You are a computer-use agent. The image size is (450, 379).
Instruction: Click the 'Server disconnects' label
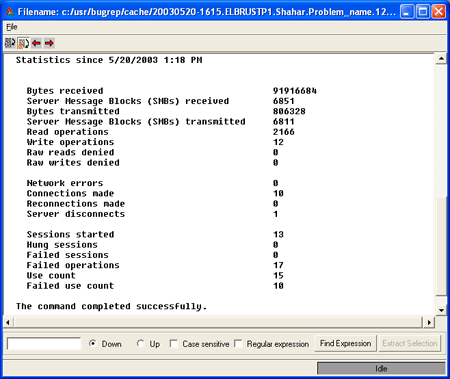(x=76, y=214)
